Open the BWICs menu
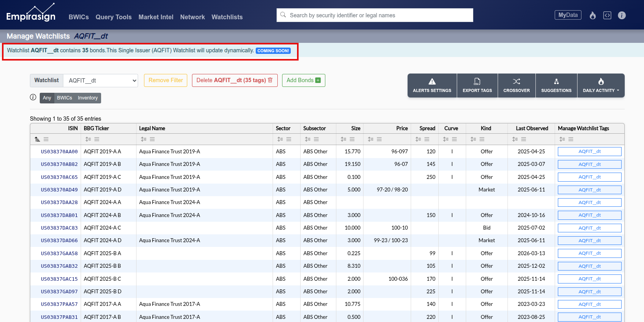This screenshot has height=322, width=644. tap(79, 17)
